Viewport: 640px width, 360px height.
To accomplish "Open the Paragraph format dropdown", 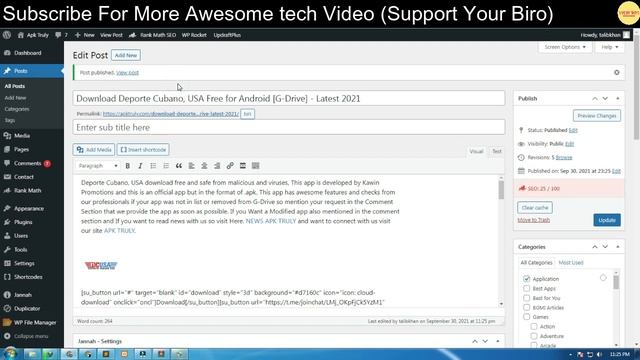I will pos(98,166).
